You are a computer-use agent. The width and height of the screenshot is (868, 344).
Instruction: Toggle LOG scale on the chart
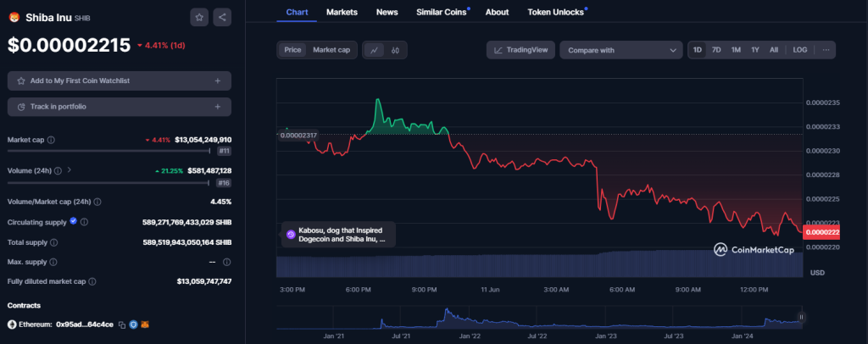click(799, 50)
